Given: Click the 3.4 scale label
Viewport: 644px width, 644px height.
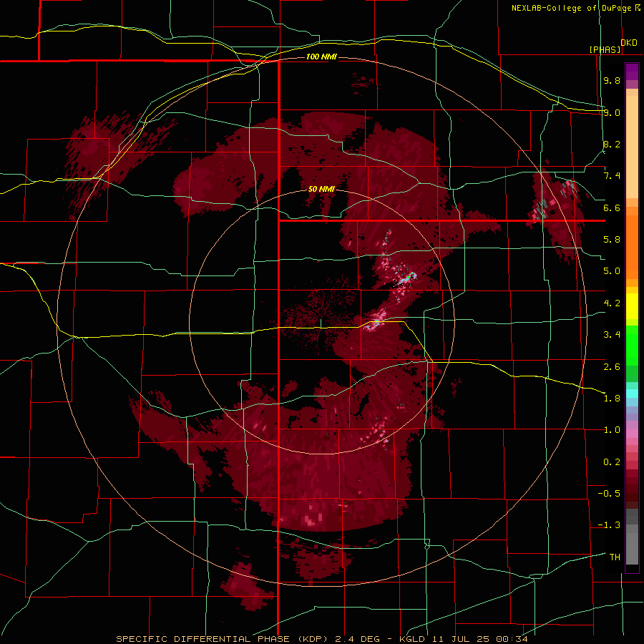Looking at the screenshot, I should pos(612,335).
